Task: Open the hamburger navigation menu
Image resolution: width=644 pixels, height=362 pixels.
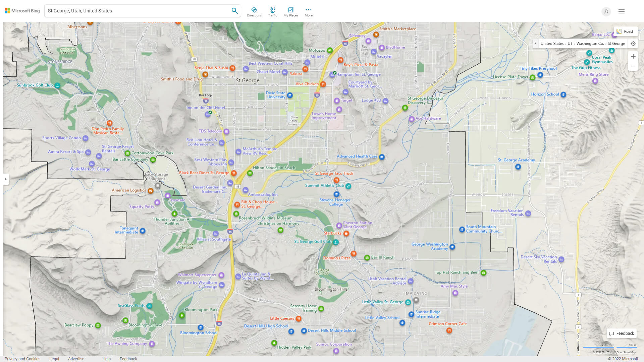Action: tap(621, 11)
